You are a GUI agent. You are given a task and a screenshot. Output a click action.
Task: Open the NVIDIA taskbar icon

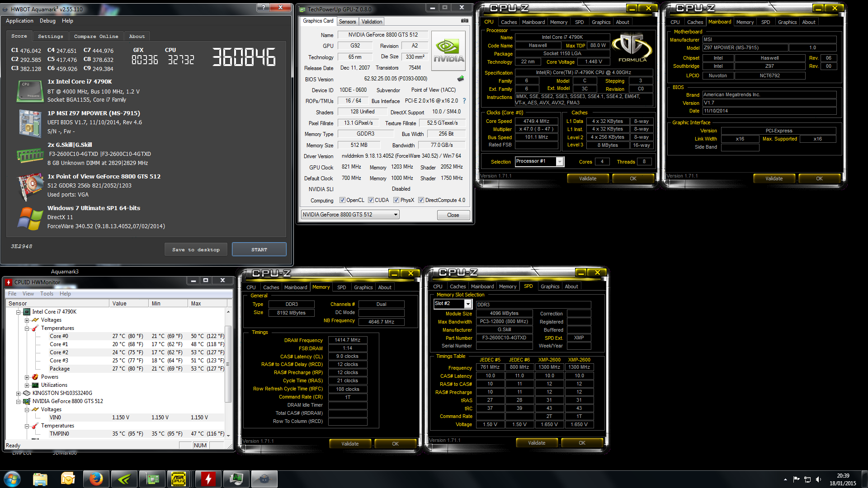(x=124, y=479)
